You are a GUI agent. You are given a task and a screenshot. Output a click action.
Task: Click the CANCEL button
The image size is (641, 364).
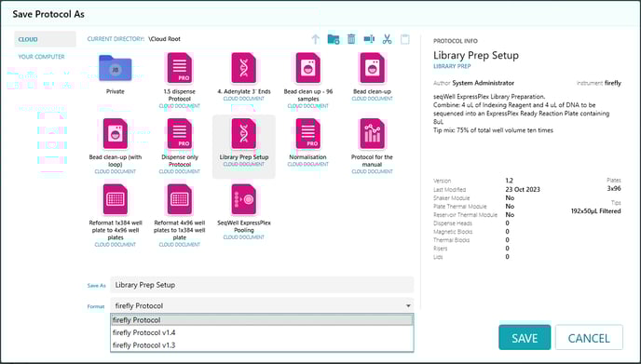tap(589, 337)
